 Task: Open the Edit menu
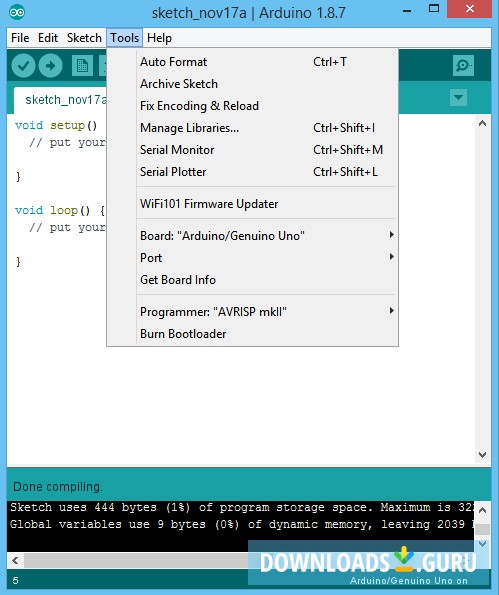pyautogui.click(x=48, y=38)
